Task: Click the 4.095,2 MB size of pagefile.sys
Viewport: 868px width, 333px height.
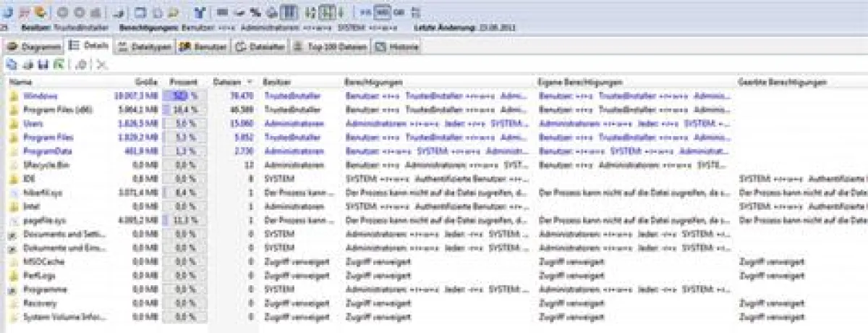Action: 140,220
